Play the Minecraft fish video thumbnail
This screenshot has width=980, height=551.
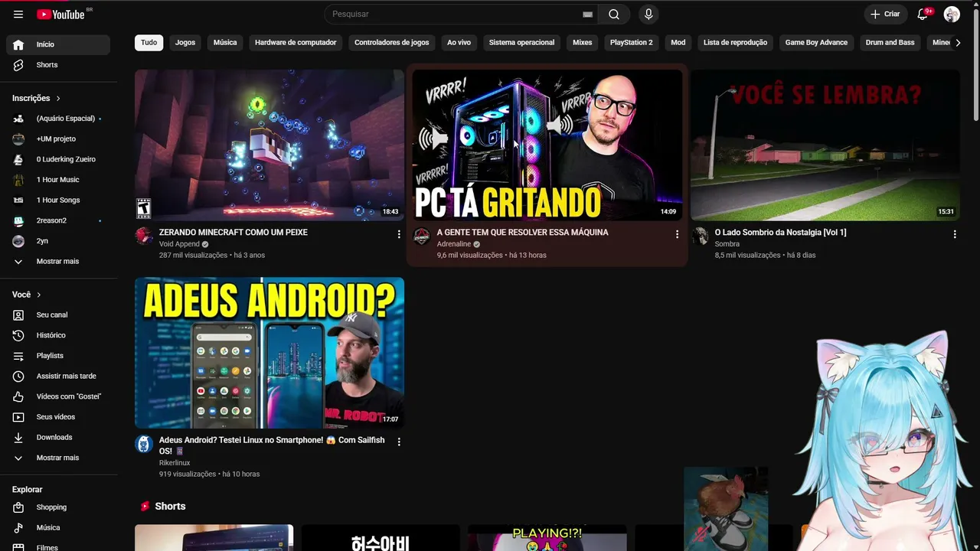pos(269,145)
